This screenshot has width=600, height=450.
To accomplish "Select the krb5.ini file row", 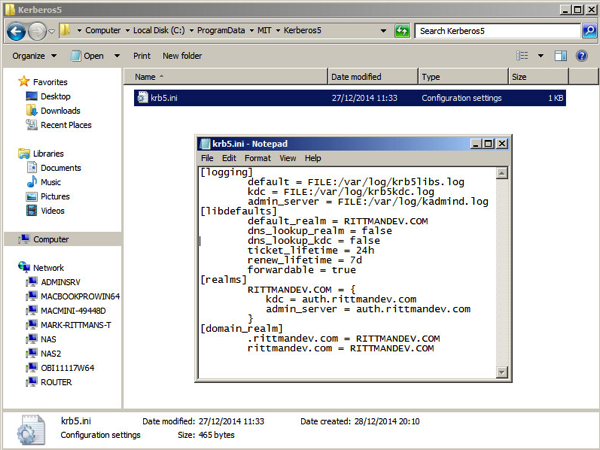I will click(350, 98).
